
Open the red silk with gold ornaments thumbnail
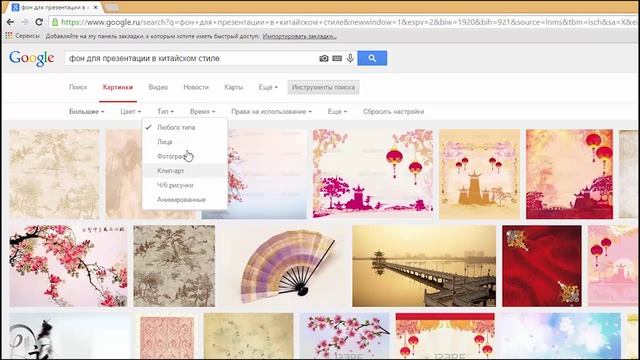coord(542,266)
